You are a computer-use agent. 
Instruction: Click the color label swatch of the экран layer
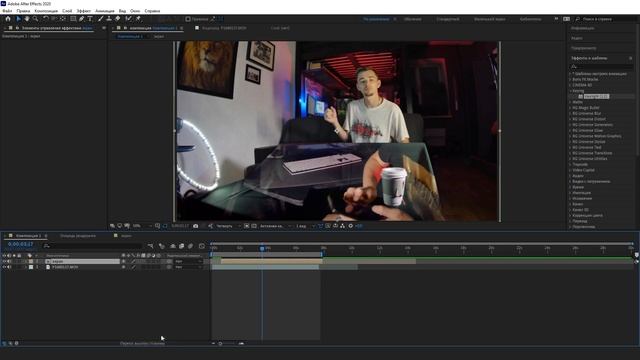tap(31, 261)
